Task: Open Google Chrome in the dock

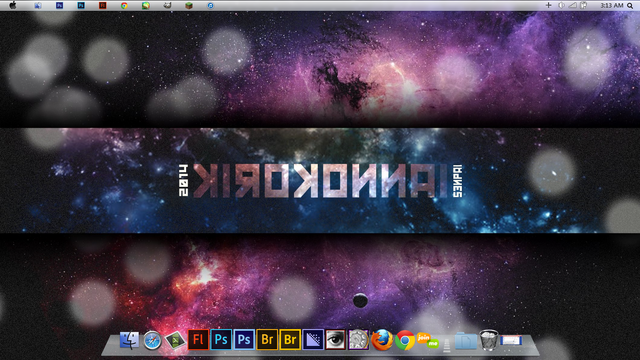Action: tap(404, 340)
